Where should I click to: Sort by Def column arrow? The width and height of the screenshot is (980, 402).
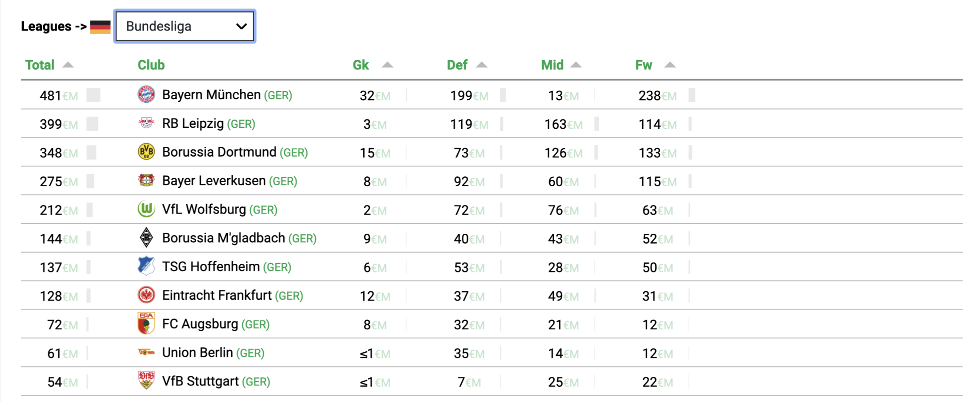pyautogui.click(x=481, y=65)
